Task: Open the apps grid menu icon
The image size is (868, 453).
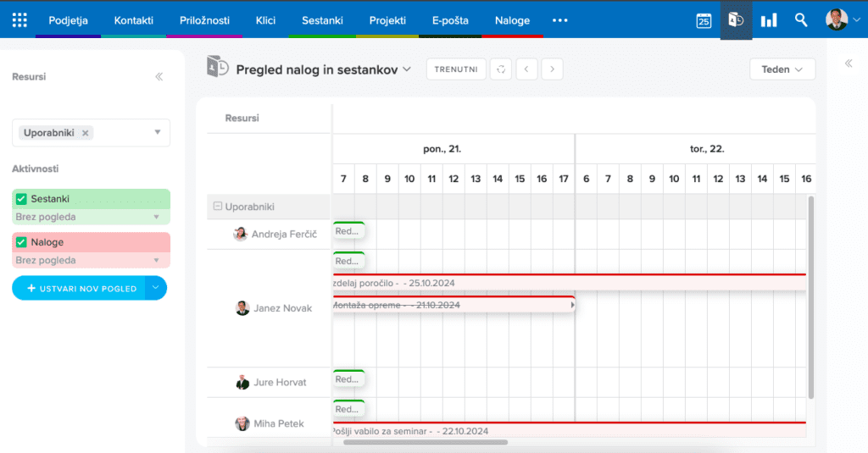Action: click(x=19, y=19)
